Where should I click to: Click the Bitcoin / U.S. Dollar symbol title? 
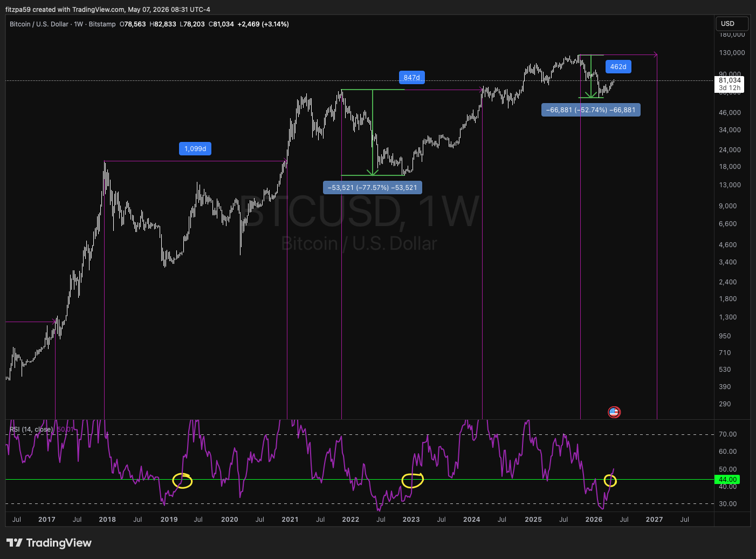39,24
